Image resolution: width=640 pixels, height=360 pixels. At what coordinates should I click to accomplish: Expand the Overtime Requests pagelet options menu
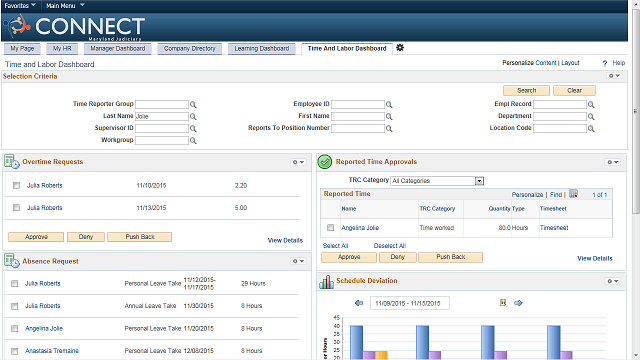coord(298,162)
